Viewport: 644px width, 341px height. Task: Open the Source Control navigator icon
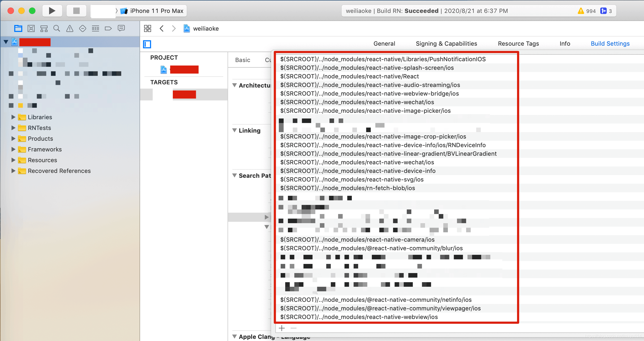[31, 28]
